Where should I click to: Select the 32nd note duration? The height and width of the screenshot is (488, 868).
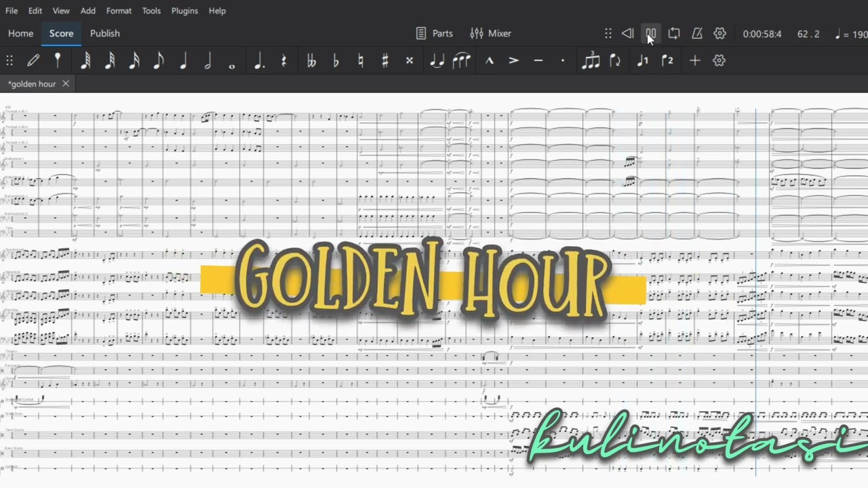click(x=110, y=61)
